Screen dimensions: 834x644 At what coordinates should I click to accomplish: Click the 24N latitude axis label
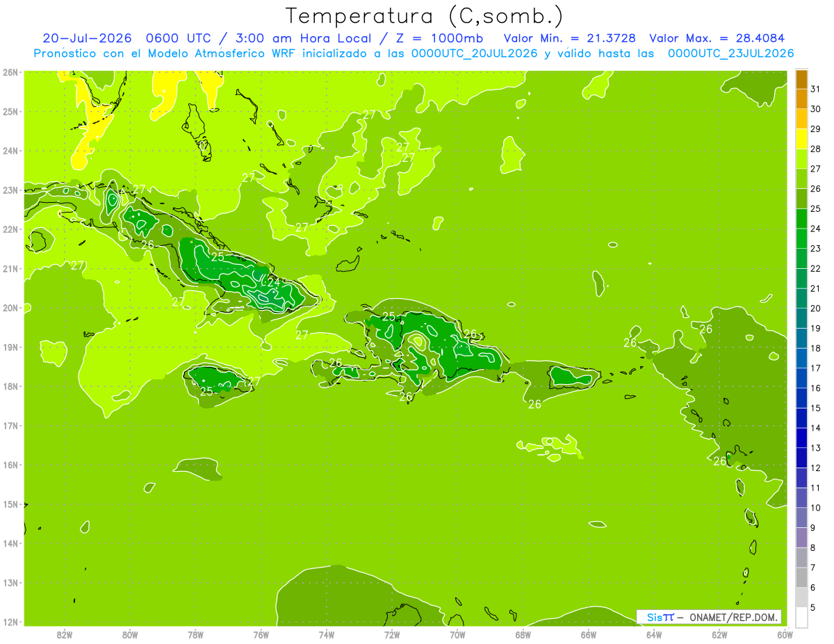click(10, 151)
